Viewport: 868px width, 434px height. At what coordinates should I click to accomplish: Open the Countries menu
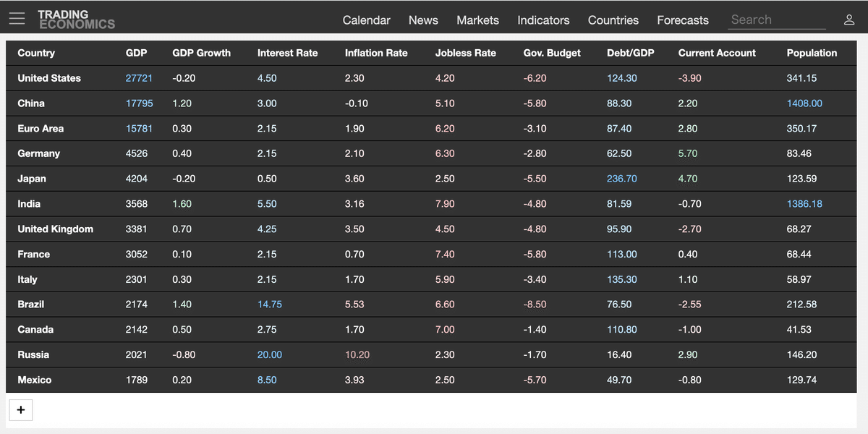coord(613,20)
